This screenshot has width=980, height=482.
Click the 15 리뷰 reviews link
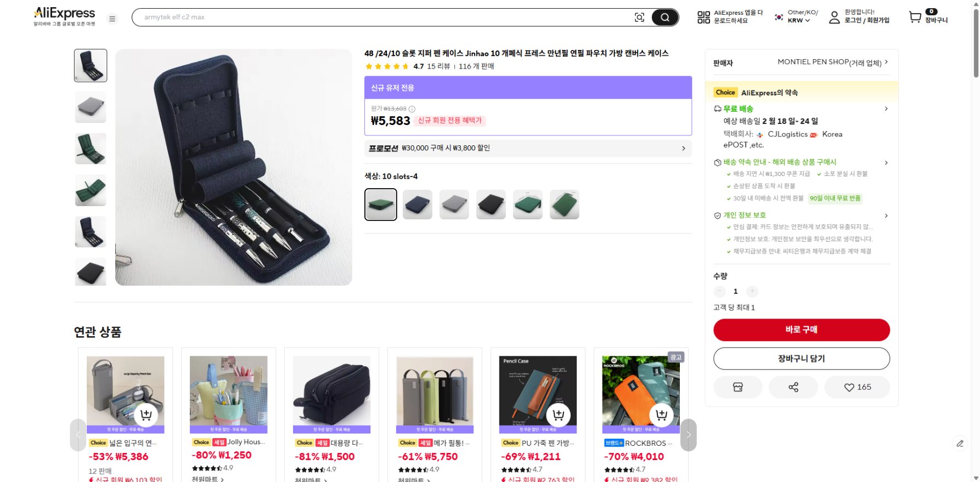tap(441, 66)
